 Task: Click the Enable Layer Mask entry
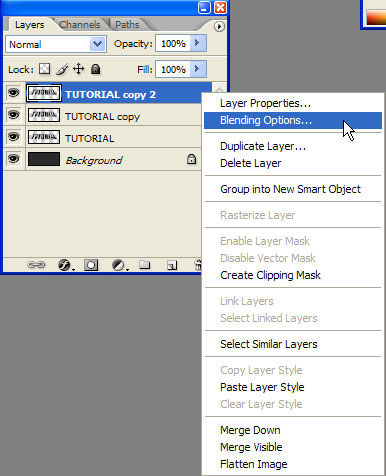coord(293,241)
